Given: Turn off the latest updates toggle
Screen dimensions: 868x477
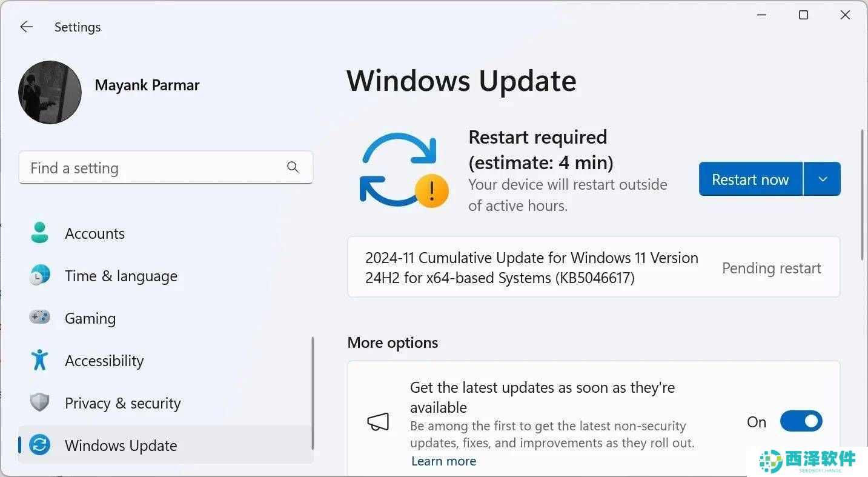Looking at the screenshot, I should click(801, 421).
